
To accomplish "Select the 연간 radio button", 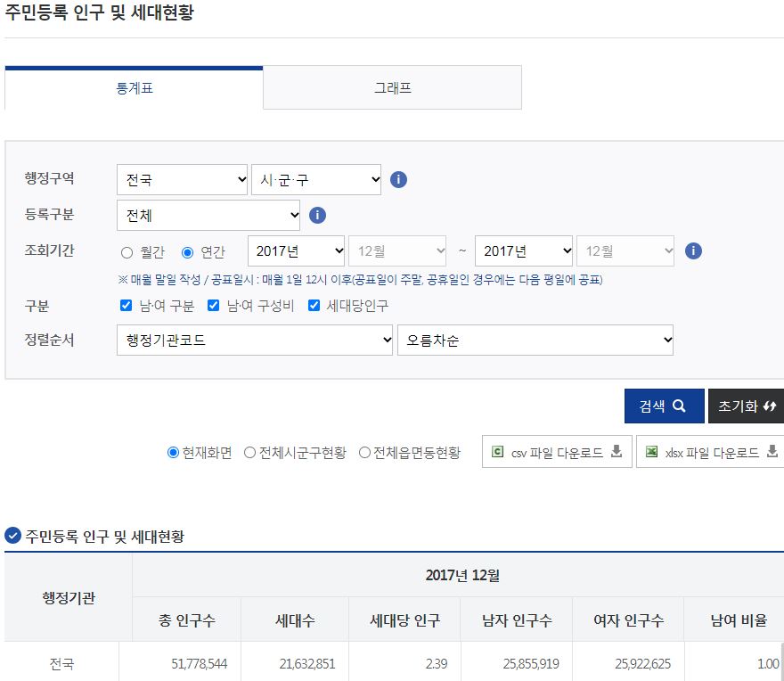I will [x=187, y=252].
